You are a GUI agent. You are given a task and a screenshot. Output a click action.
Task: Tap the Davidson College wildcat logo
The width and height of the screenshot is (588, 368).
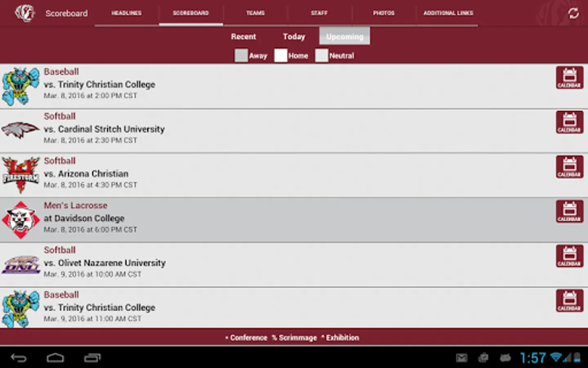coord(20,220)
